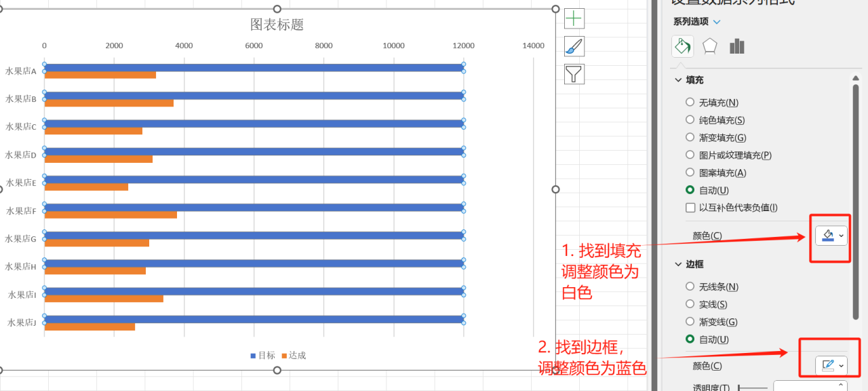
Task: Open the Chart Filters funnel button
Action: (x=574, y=74)
